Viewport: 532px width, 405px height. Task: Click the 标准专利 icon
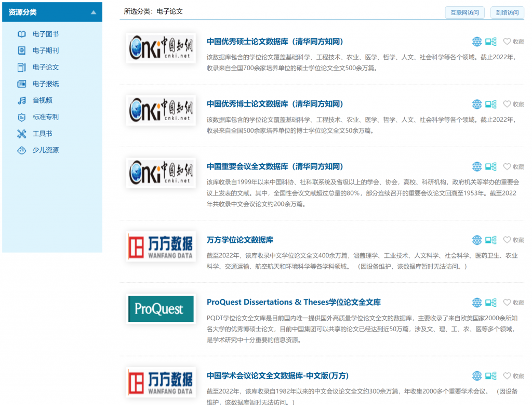(x=22, y=117)
